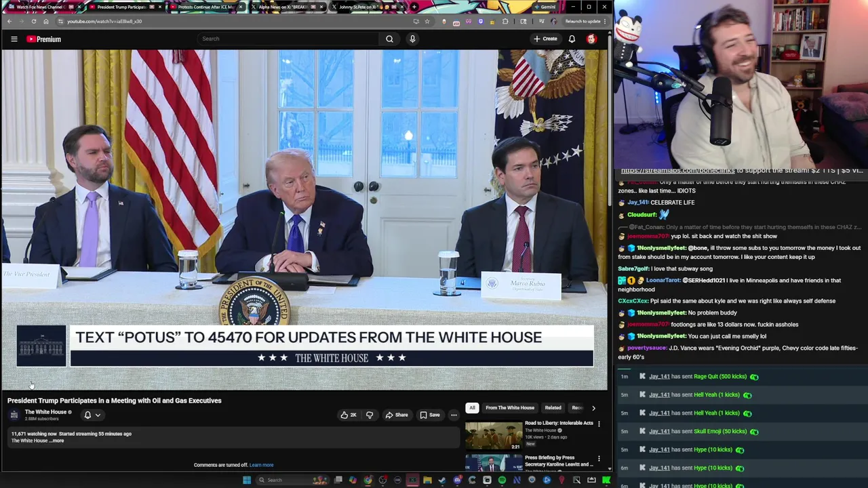
Task: Go to the browser home button
Action: (45, 21)
